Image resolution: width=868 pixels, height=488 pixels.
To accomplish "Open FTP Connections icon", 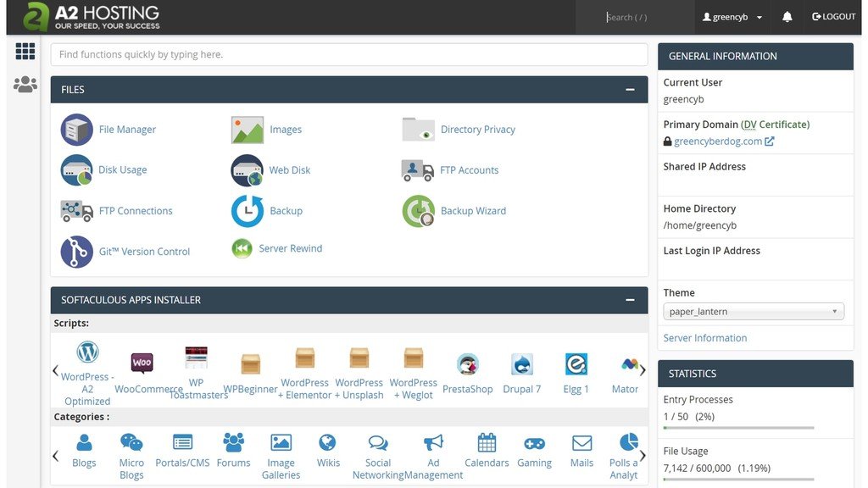I will click(x=76, y=211).
